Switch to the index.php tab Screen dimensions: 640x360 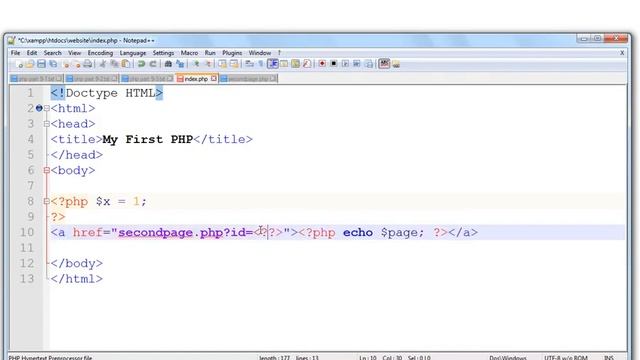click(x=196, y=79)
